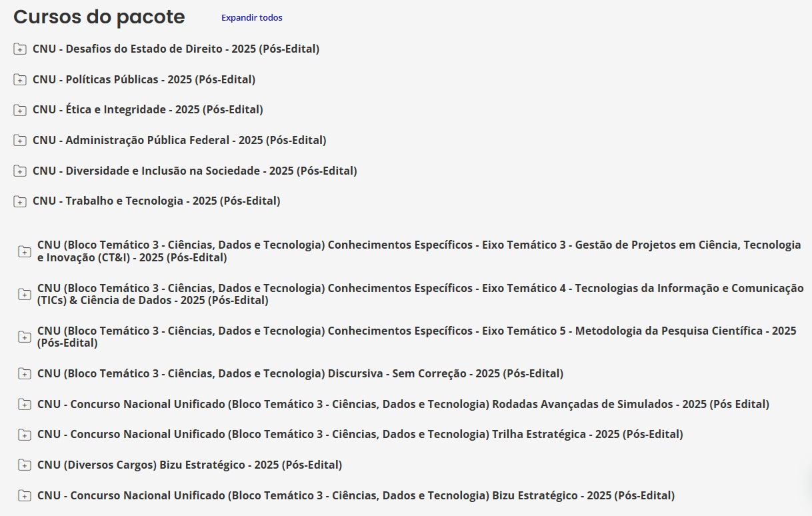This screenshot has width=812, height=516.
Task: Click title 'Tecnologias da Informação e Comunicação (TICs)'
Action: tap(421, 294)
